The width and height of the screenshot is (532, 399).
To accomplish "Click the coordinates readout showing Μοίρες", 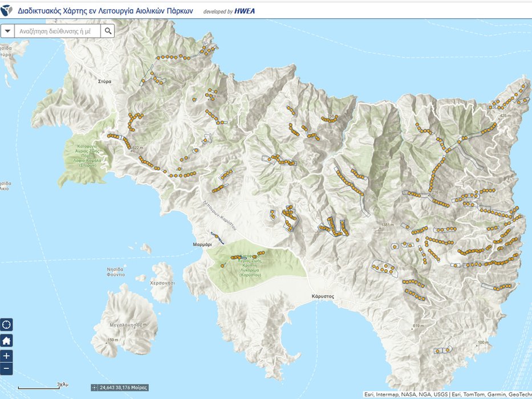I will click(x=123, y=388).
